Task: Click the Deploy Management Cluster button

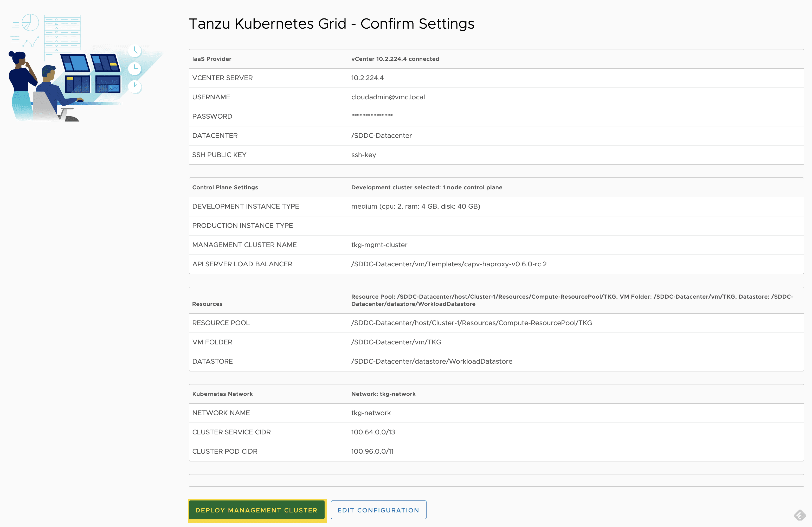Action: click(256, 510)
